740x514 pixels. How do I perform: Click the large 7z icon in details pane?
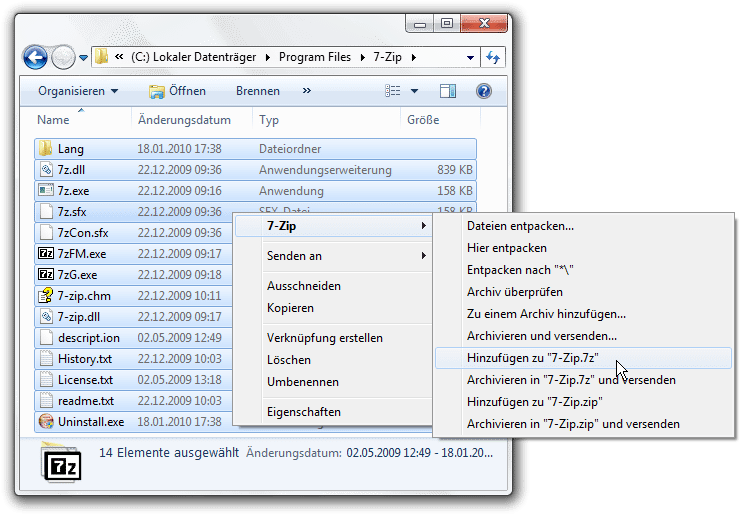[62, 463]
